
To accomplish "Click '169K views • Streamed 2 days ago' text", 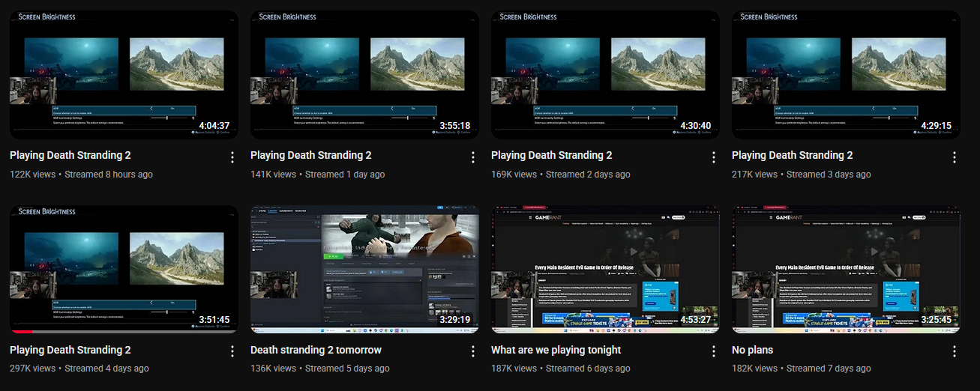I will pos(561,175).
